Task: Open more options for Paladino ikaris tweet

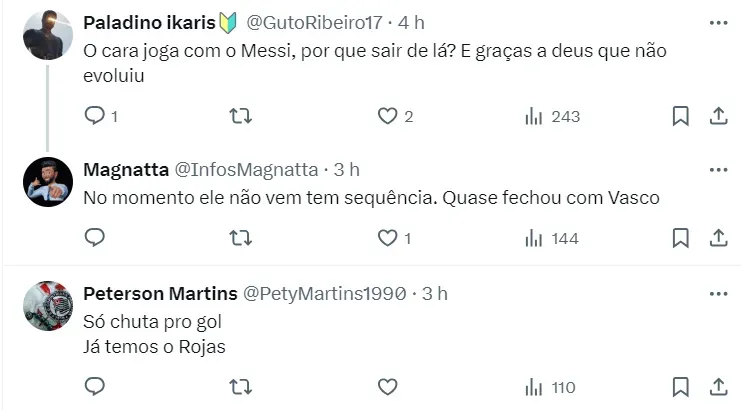Action: 717,22
